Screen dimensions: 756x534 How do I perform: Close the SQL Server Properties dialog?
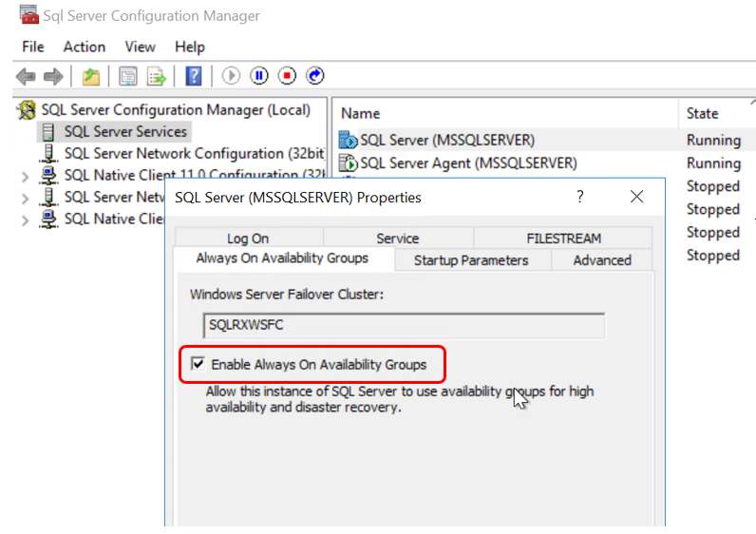tap(636, 197)
